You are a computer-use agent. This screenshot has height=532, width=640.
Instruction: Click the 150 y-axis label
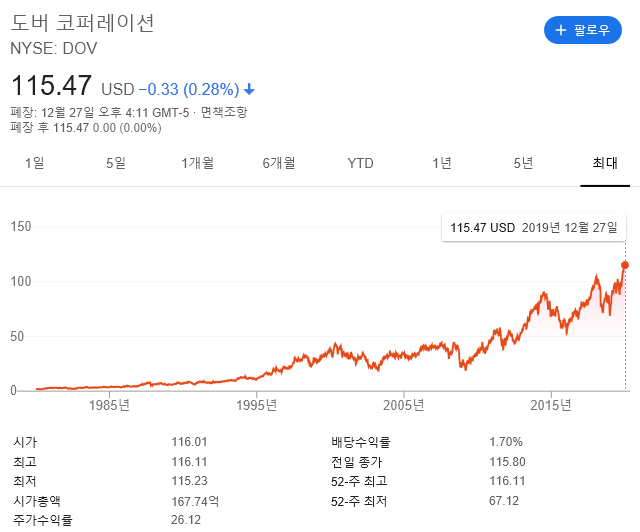pos(21,227)
